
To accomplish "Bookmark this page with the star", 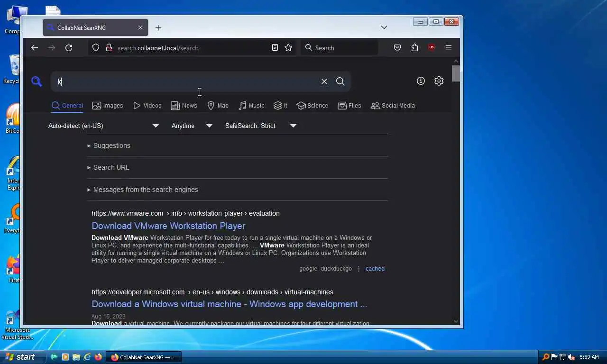I will click(x=288, y=48).
